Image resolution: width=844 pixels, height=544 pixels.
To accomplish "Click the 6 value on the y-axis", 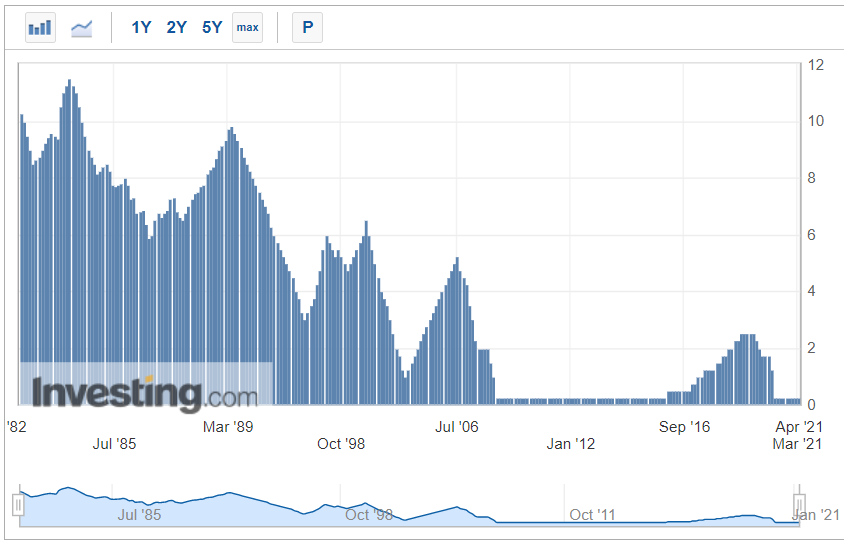I will pyautogui.click(x=811, y=235).
